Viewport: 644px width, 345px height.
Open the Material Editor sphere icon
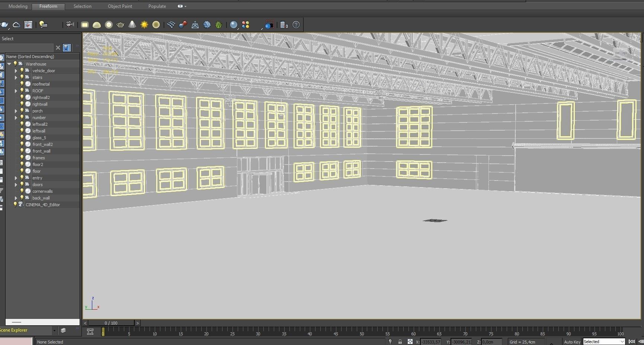[x=234, y=25]
